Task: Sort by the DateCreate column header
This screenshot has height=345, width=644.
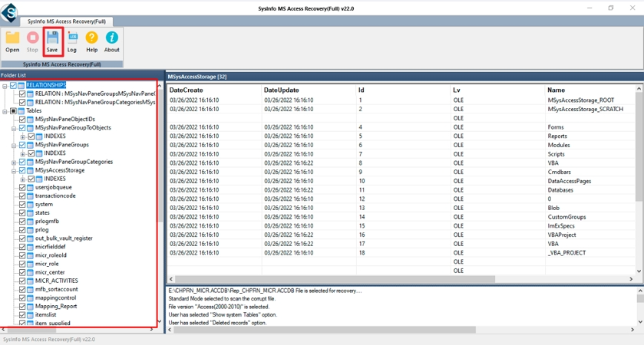Action: point(186,90)
